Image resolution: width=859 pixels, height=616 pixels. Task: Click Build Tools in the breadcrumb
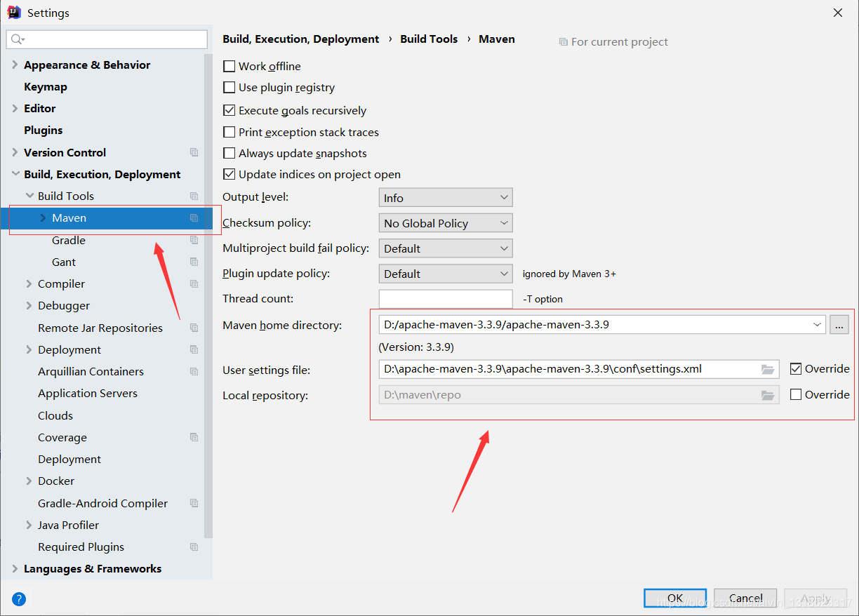tap(429, 39)
